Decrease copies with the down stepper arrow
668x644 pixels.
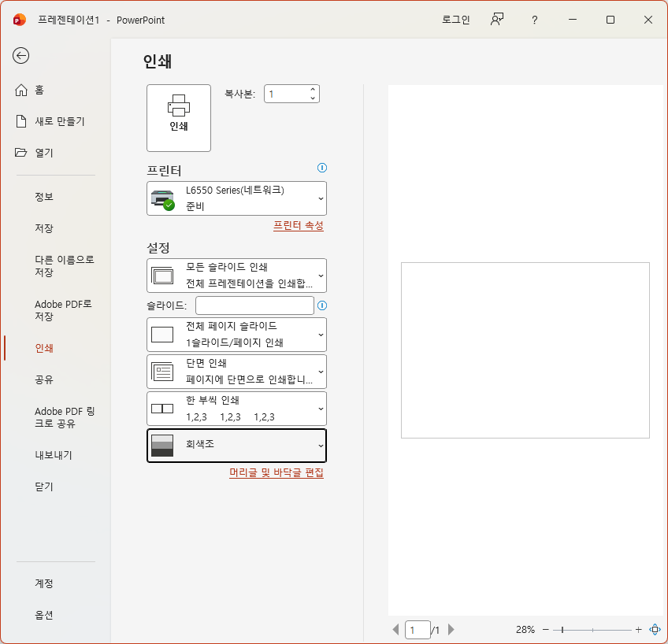coord(313,98)
